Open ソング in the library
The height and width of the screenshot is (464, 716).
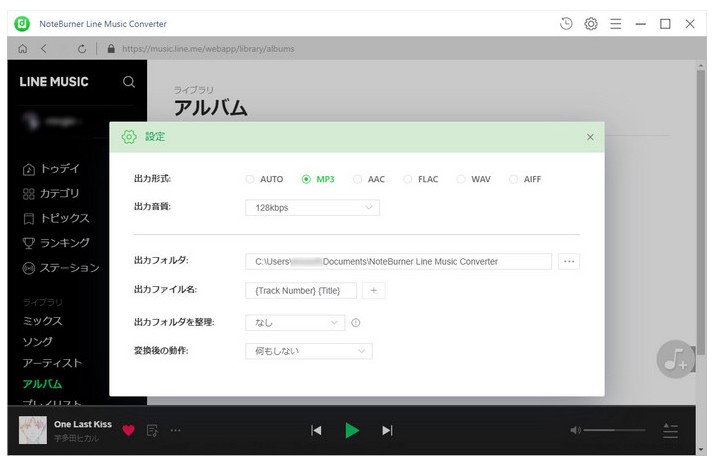(x=38, y=342)
